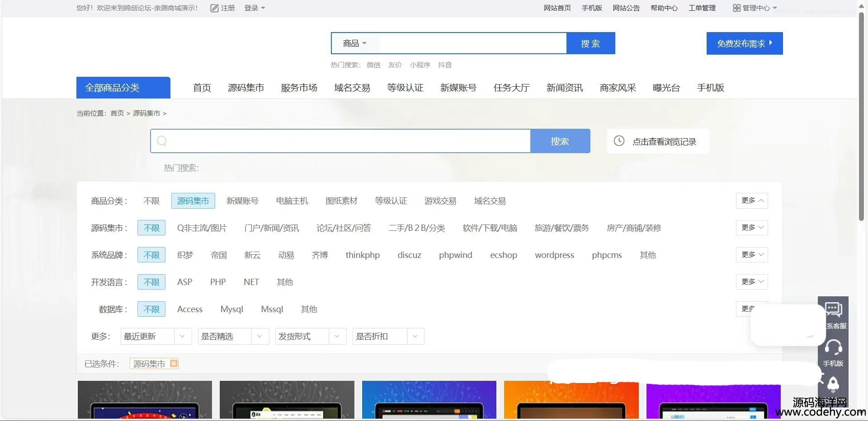Click the 注册 register pencil icon
This screenshot has height=421, width=868.
click(x=214, y=8)
